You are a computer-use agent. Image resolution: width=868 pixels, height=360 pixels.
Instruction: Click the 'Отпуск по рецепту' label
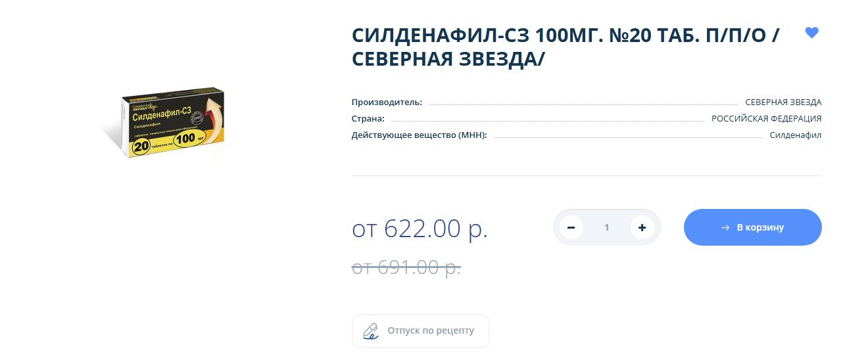(431, 330)
